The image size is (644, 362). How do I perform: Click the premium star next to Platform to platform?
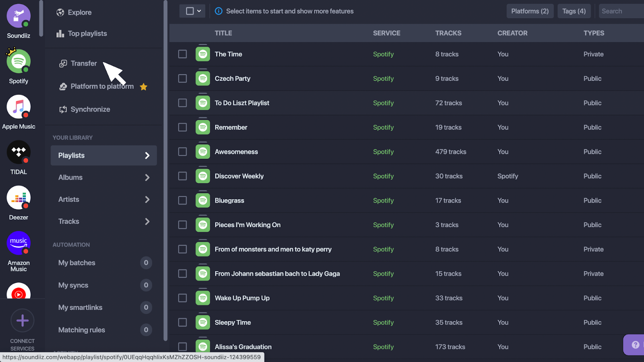pos(144,86)
